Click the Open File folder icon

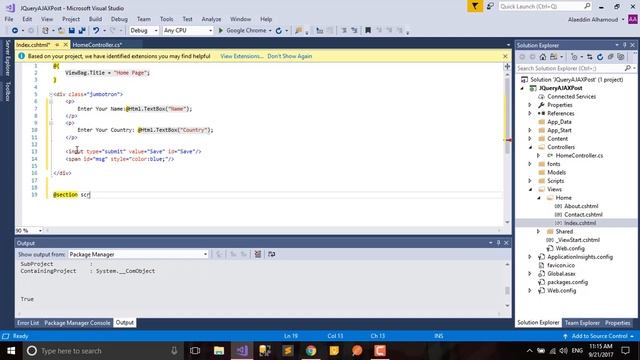click(x=61, y=31)
